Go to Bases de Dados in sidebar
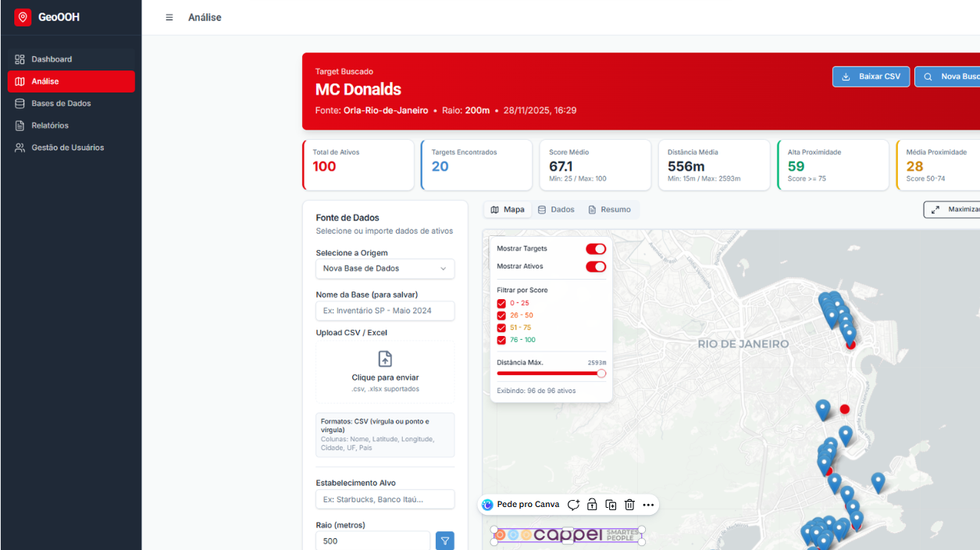 [61, 103]
